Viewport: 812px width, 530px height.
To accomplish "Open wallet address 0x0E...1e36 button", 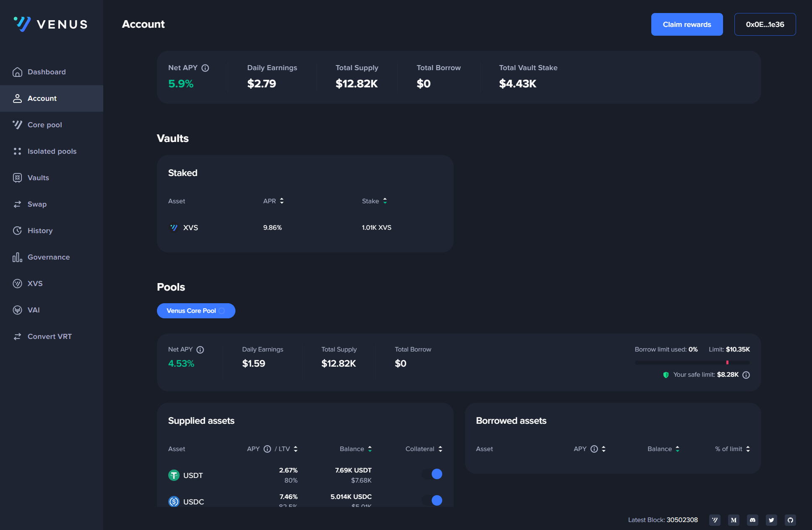I will point(765,24).
